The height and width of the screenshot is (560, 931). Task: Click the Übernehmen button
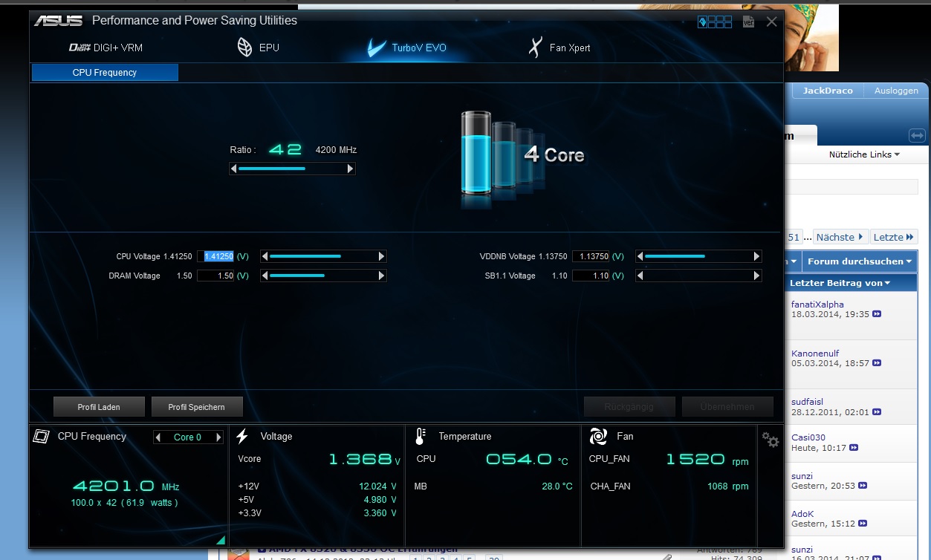727,407
